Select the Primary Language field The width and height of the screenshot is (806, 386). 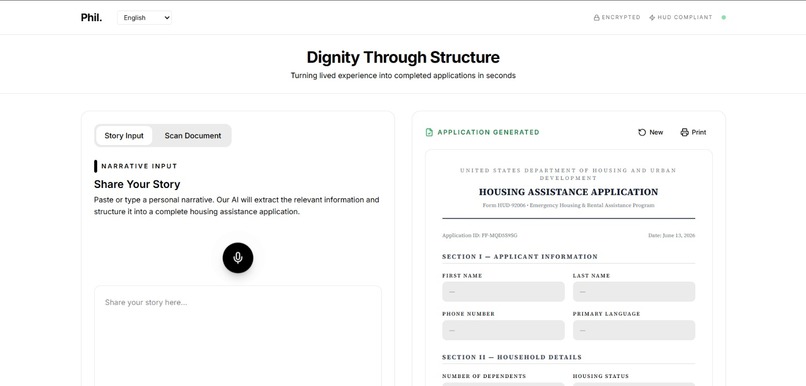tap(634, 330)
